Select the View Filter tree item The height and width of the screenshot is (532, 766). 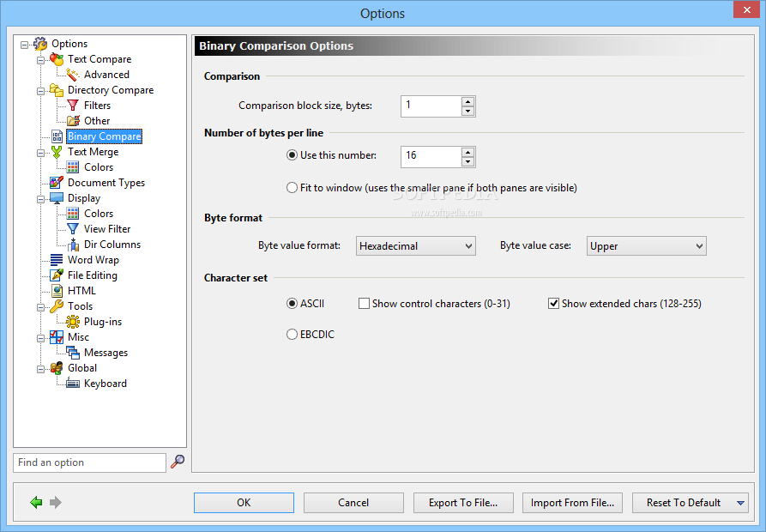[107, 229]
